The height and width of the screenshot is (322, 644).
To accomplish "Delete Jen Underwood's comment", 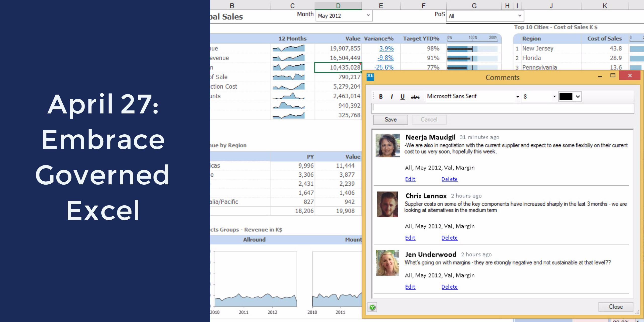I will 450,287.
